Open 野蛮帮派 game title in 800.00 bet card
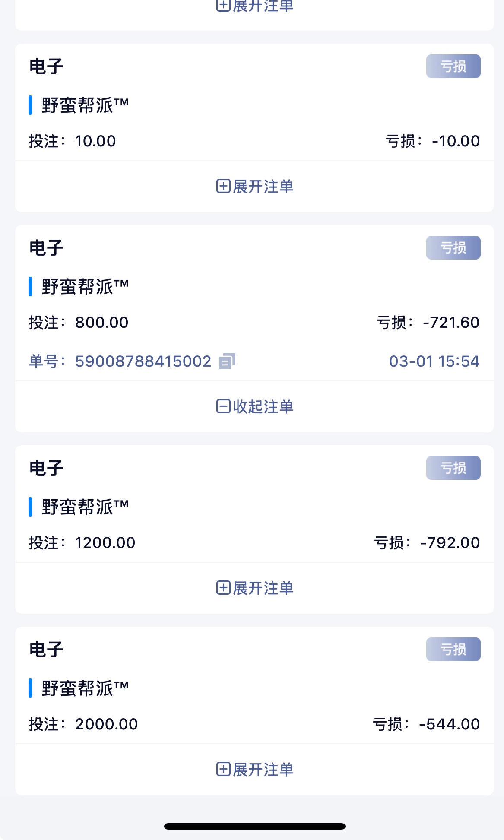 pos(85,287)
